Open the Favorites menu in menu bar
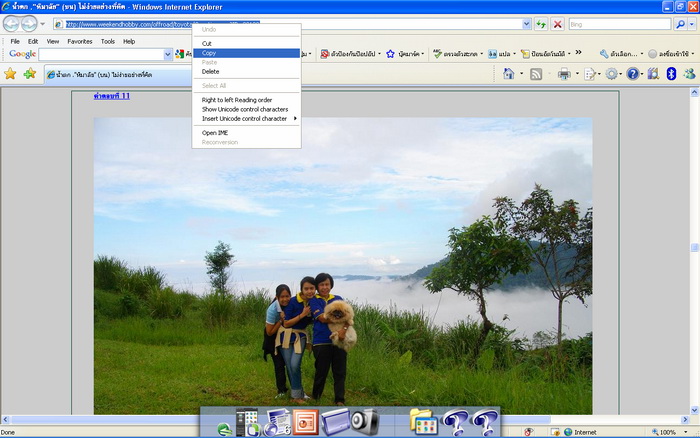The width and height of the screenshot is (700, 438). (x=79, y=41)
